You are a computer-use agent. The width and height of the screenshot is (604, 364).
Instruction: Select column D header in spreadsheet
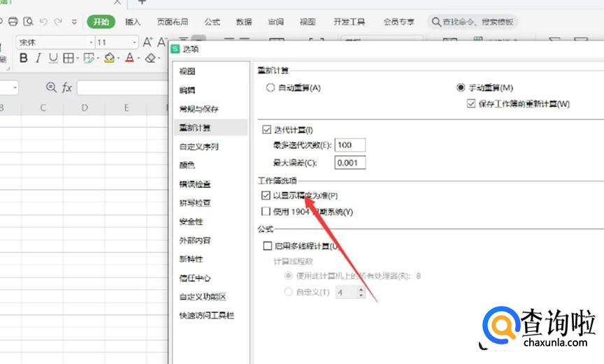[85, 108]
